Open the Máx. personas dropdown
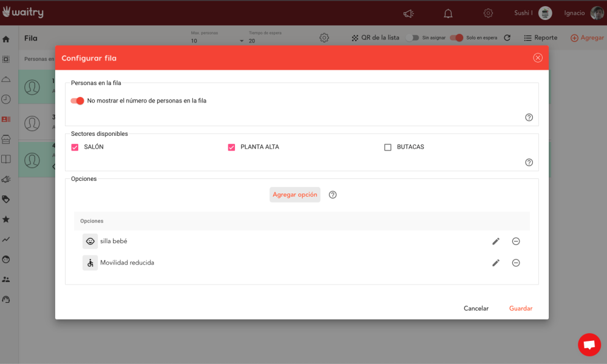 point(217,41)
